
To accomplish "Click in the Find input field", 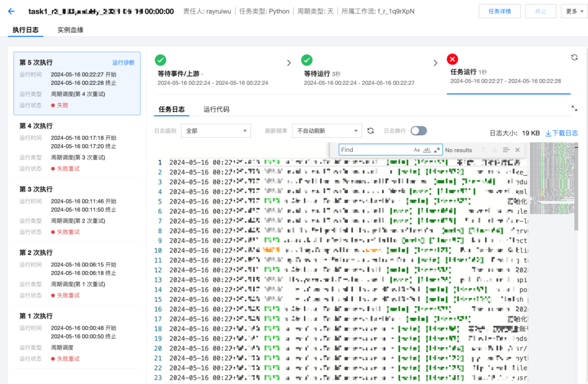I will 375,150.
